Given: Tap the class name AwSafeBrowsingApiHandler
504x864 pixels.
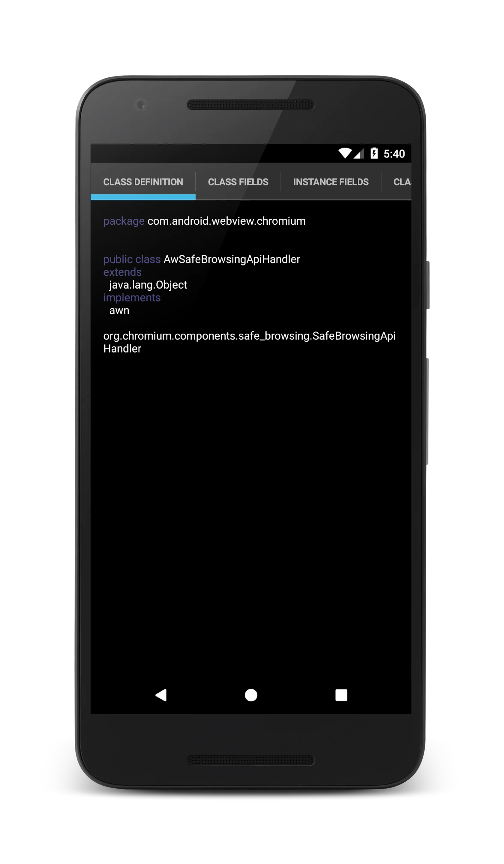Looking at the screenshot, I should pyautogui.click(x=232, y=259).
